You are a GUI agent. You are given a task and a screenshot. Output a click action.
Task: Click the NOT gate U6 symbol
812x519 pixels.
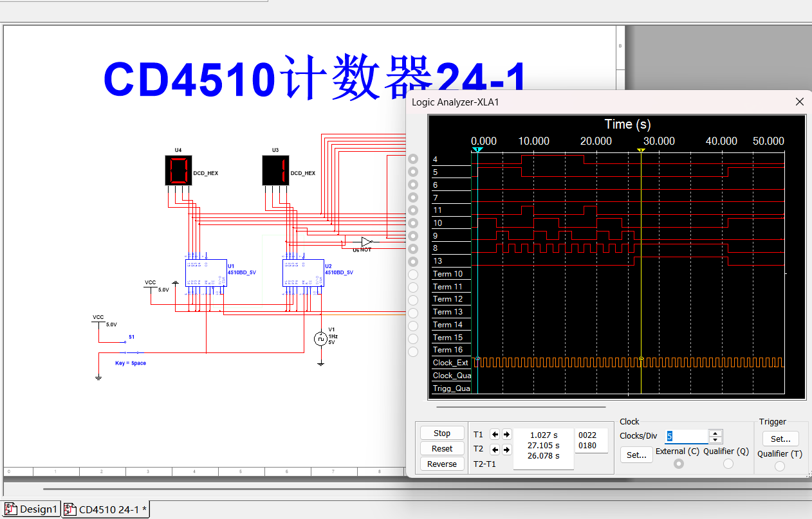pyautogui.click(x=365, y=242)
